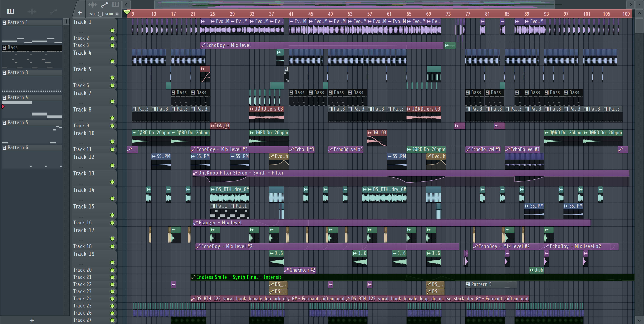Click automation icon of Flanger Mix level clip
The image size is (644, 324).
pos(195,223)
